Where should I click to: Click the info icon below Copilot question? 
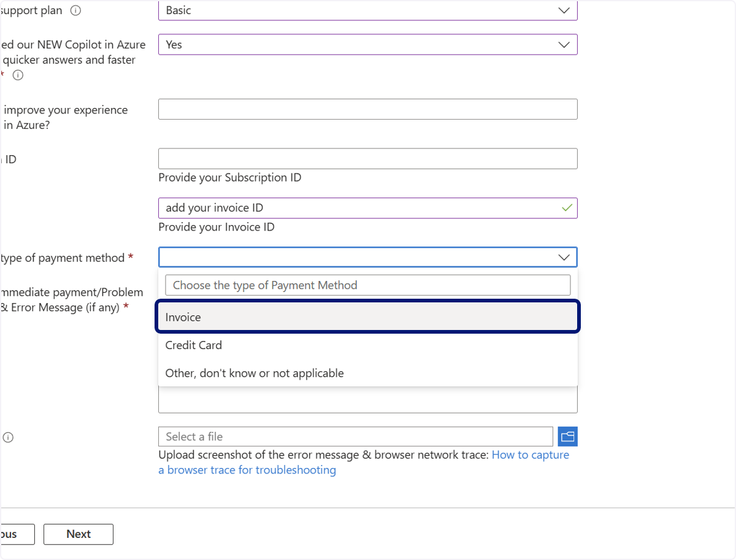[x=18, y=75]
